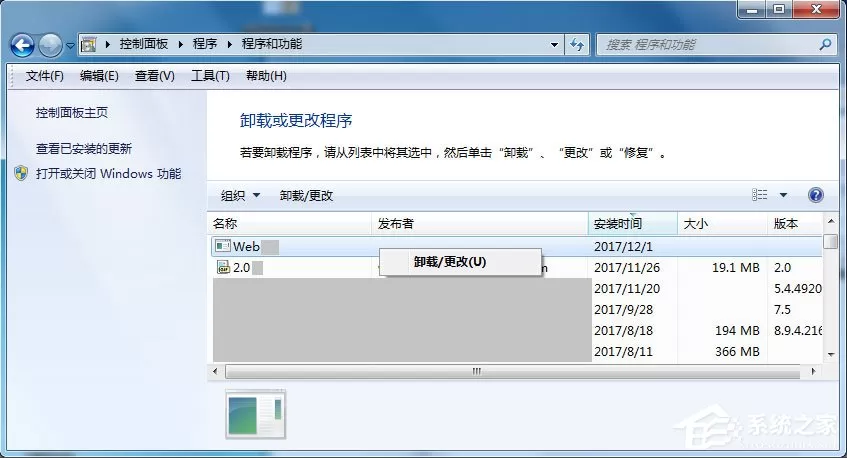Viewport: 847px width, 458px height.
Task: Click the horizontal scrollbar thumb
Action: [513, 372]
